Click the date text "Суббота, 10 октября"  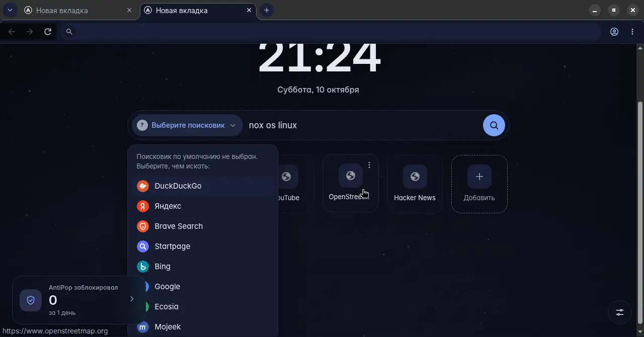tap(318, 90)
